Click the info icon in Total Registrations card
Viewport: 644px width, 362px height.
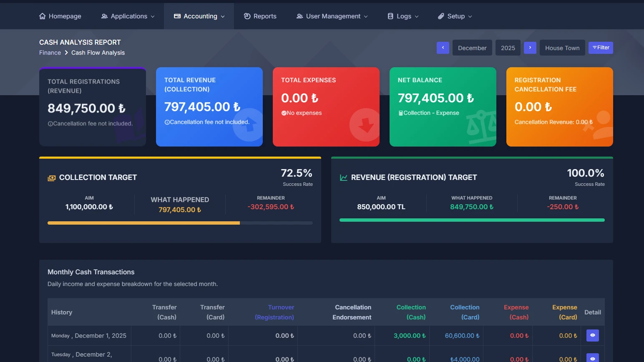[50, 124]
